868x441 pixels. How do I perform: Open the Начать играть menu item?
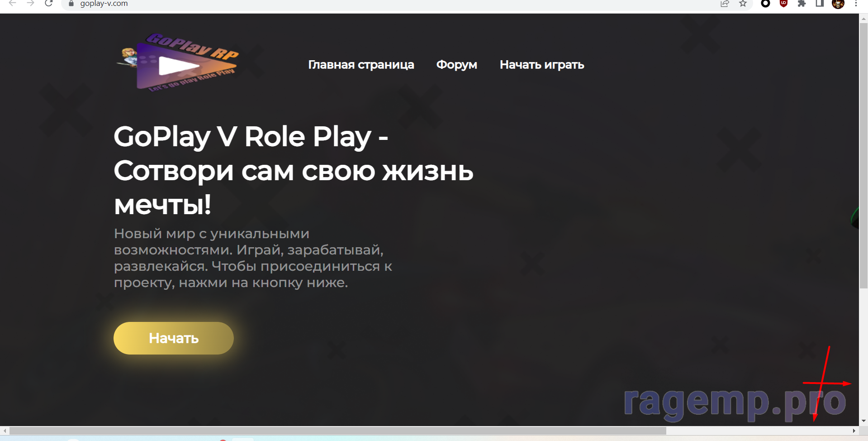tap(542, 65)
